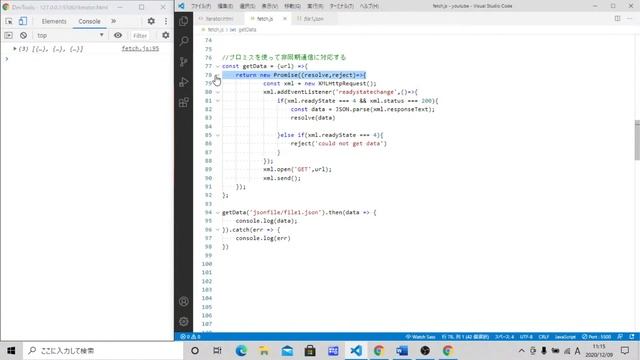This screenshot has height=360, width=640.
Task: Toggle Watch Sass in the status bar
Action: click(x=420, y=337)
